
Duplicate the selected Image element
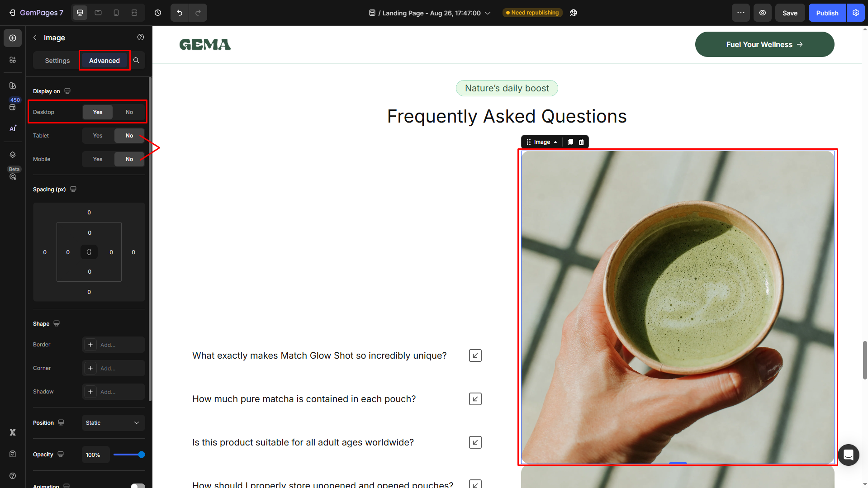[570, 142]
